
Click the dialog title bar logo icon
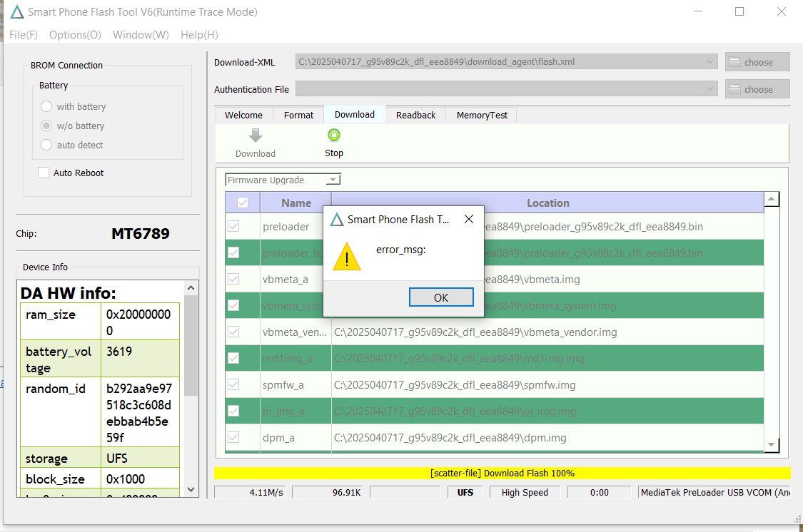(337, 220)
